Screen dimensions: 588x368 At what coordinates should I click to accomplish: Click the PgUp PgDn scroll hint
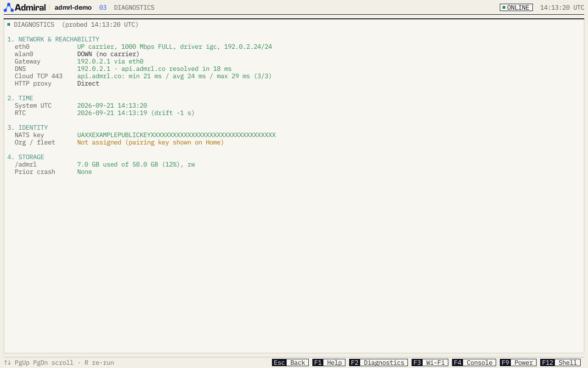39,362
